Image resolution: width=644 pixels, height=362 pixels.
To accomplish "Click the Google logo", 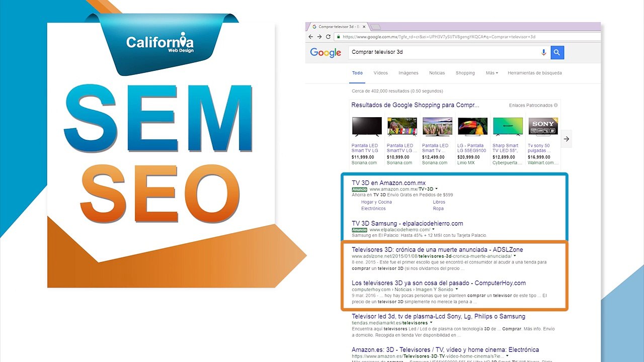I will click(326, 52).
